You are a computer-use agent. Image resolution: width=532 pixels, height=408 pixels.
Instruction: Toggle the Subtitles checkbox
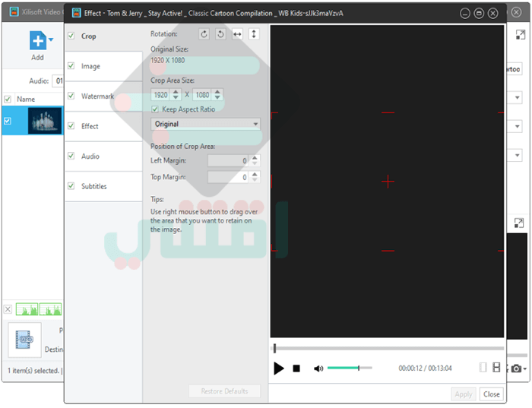(x=71, y=186)
